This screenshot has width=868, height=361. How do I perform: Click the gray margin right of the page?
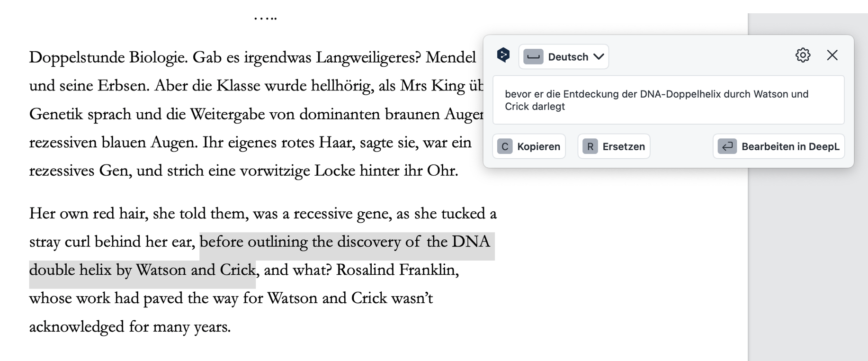[807, 261]
